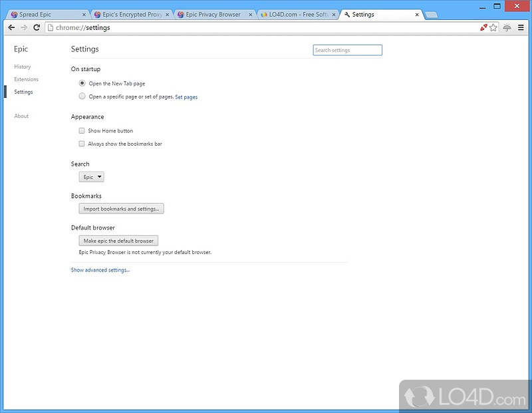Click Make epic the default browser

point(118,241)
